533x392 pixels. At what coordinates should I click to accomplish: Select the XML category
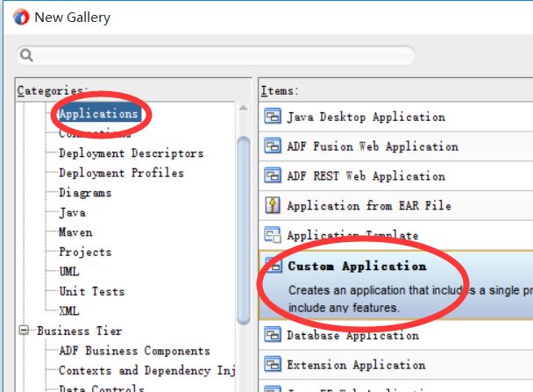69,311
